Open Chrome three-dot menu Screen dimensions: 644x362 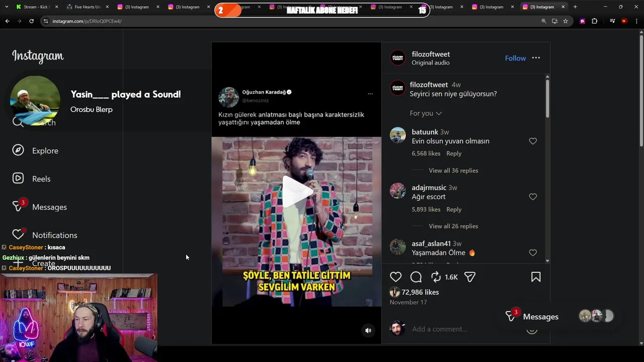(x=636, y=21)
